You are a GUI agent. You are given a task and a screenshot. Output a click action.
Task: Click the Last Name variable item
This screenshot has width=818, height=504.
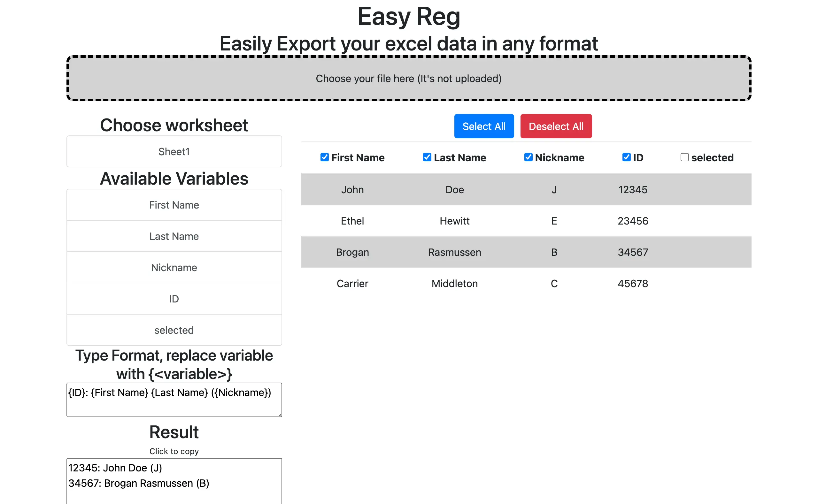pyautogui.click(x=174, y=236)
